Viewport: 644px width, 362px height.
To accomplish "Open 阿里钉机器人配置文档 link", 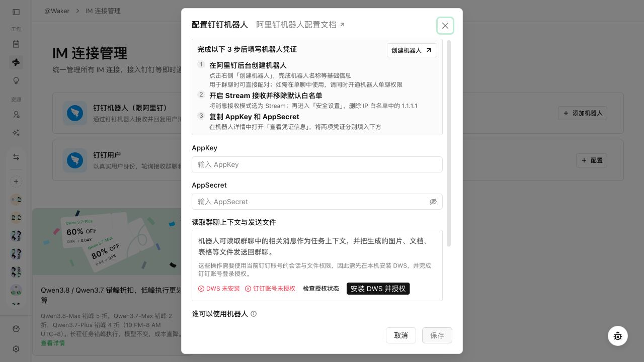I will 300,25.
